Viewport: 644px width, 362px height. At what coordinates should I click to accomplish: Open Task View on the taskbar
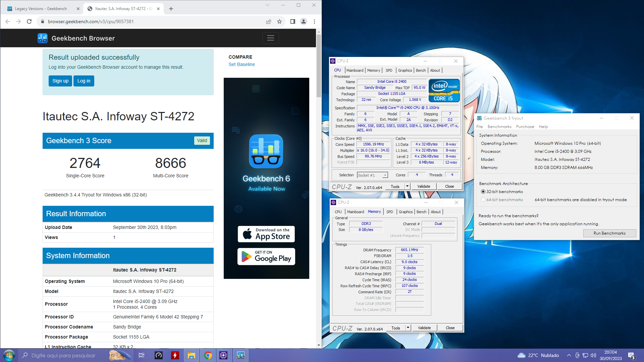pos(141,355)
